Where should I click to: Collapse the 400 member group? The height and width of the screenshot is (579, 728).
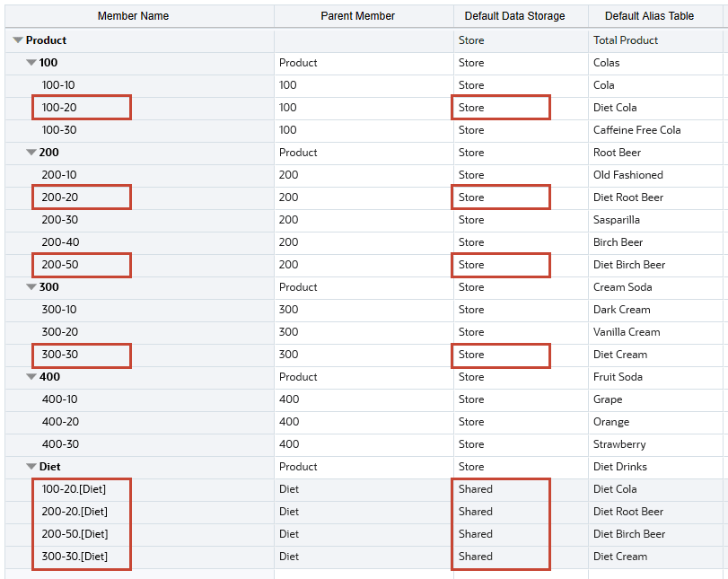point(31,377)
